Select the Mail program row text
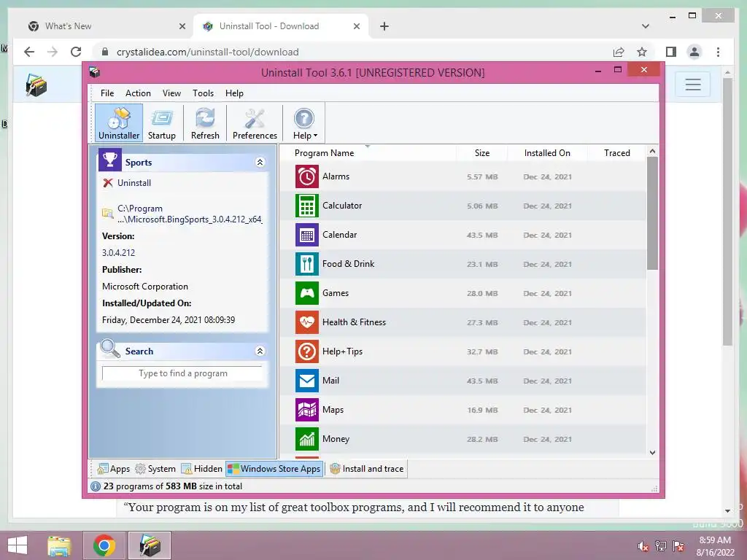This screenshot has height=560, width=747. (330, 381)
